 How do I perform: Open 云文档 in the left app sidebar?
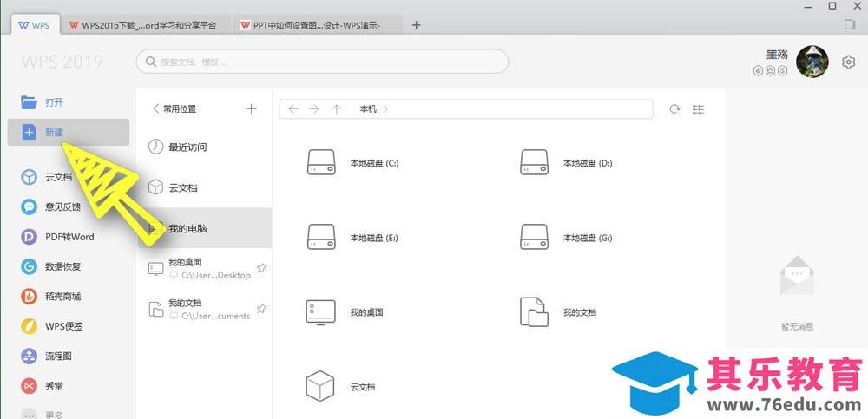click(47, 177)
